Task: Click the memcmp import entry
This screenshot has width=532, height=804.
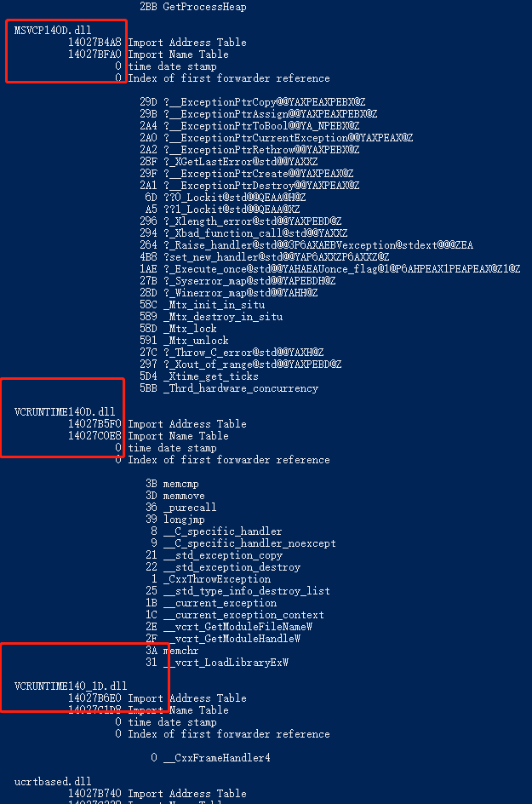Action: (x=172, y=484)
